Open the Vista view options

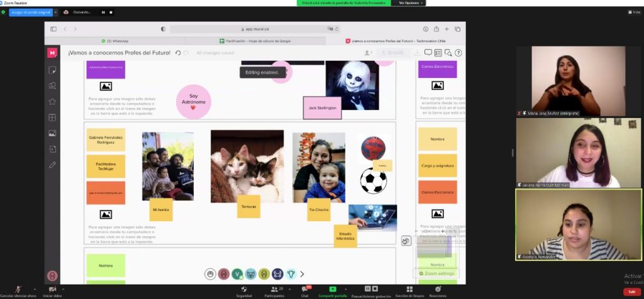point(635,13)
